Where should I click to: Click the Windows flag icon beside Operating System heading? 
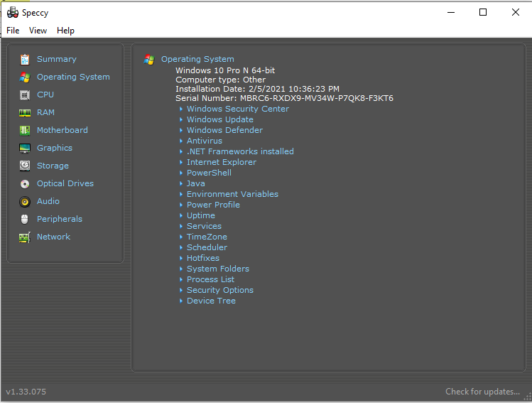(x=149, y=60)
